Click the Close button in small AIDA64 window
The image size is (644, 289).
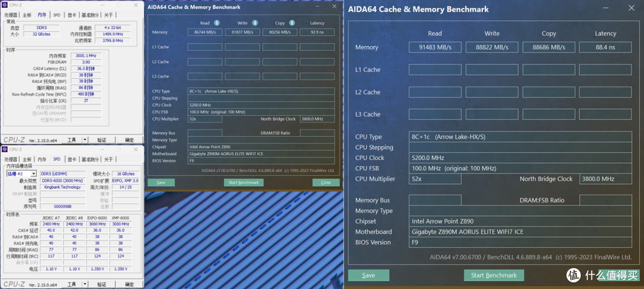326,183
